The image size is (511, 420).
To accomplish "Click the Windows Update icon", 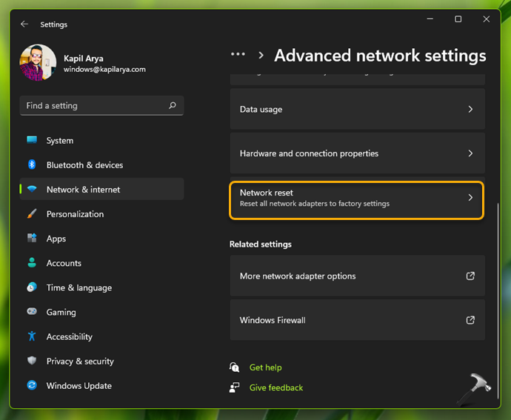I will coord(32,386).
